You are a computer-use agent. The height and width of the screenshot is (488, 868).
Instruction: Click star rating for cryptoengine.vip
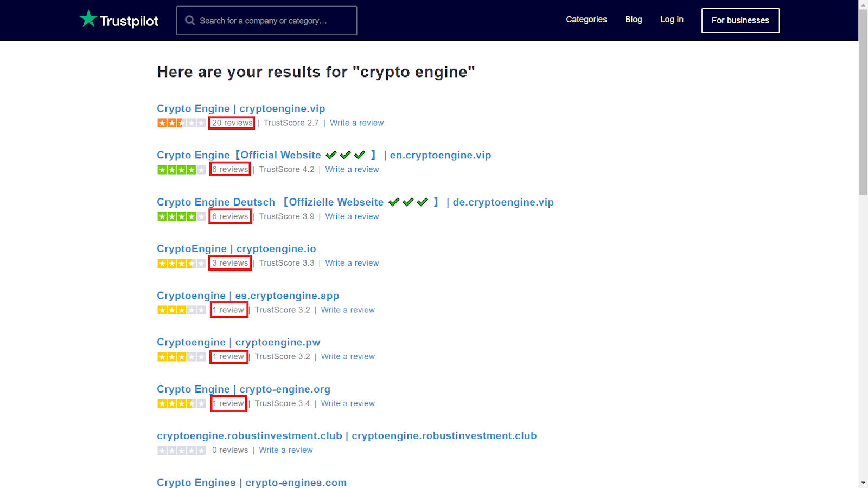(x=182, y=123)
